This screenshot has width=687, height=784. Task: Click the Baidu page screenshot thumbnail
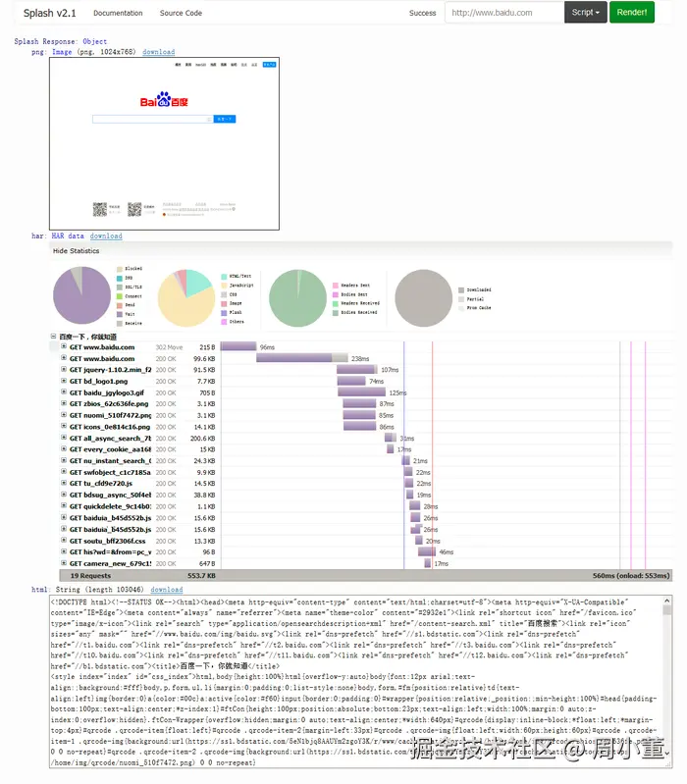164,143
